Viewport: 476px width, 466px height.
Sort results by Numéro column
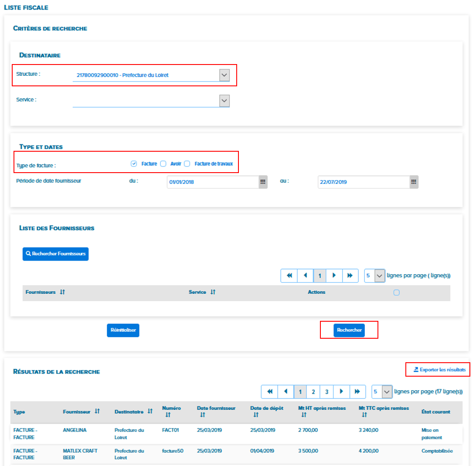click(x=168, y=415)
